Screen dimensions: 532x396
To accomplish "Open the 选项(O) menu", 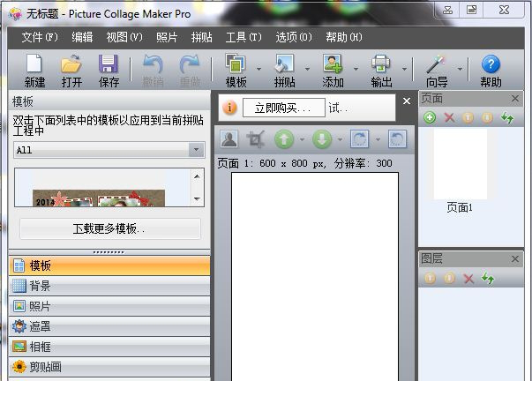I will [x=294, y=37].
